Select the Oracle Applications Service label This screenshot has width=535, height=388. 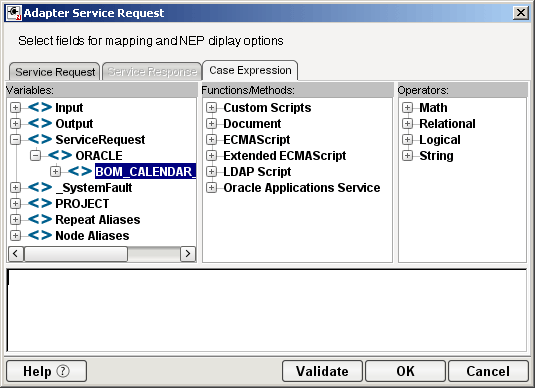point(302,187)
